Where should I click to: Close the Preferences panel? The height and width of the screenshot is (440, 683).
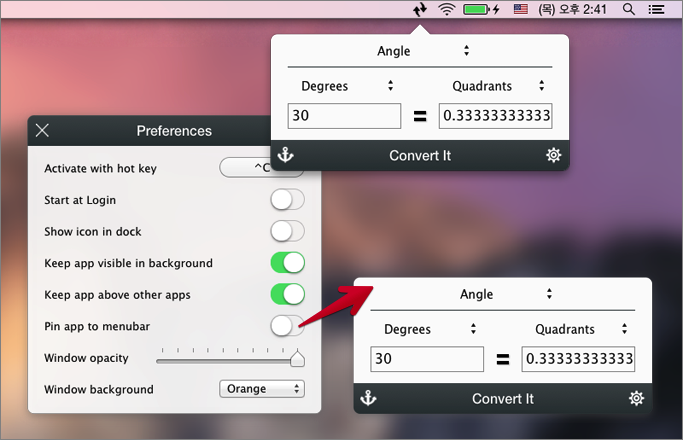(42, 130)
